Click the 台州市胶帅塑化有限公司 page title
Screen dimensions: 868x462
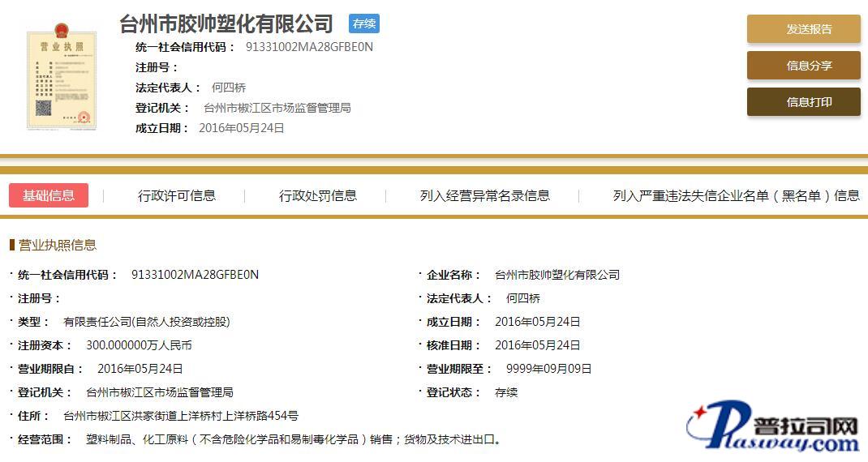[226, 24]
